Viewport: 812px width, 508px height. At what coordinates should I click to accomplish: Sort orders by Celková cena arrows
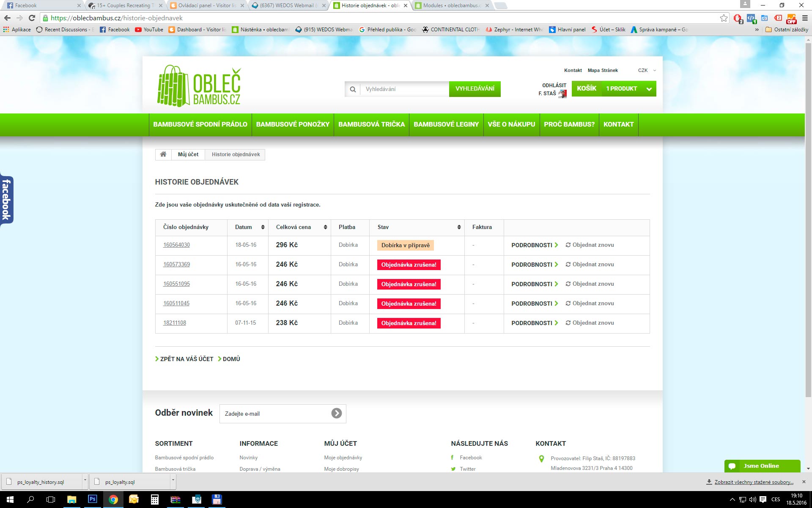click(x=325, y=227)
